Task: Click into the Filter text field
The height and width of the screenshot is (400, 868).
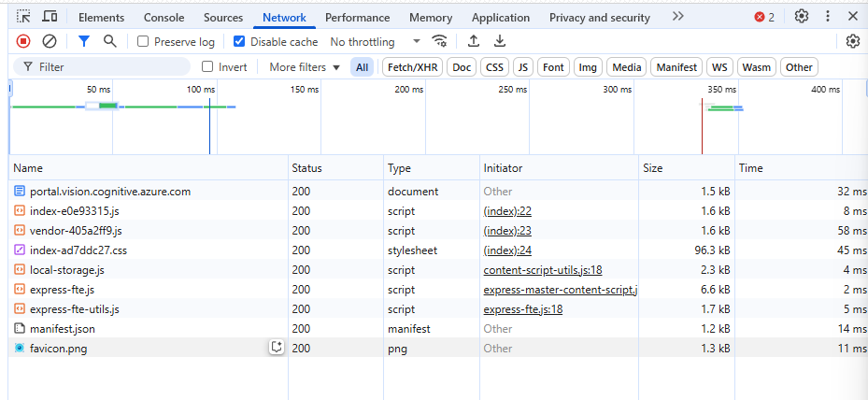Action: pyautogui.click(x=102, y=67)
